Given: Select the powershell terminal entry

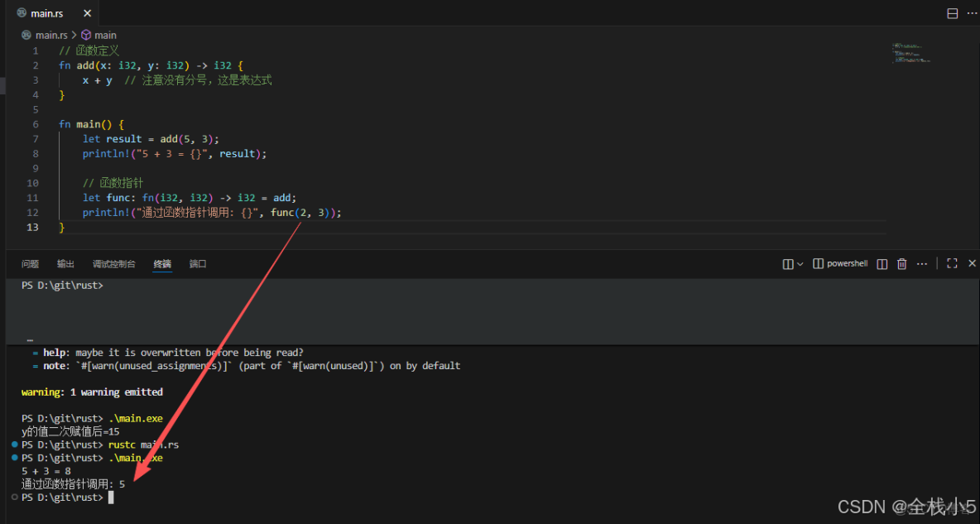Looking at the screenshot, I should 840,263.
